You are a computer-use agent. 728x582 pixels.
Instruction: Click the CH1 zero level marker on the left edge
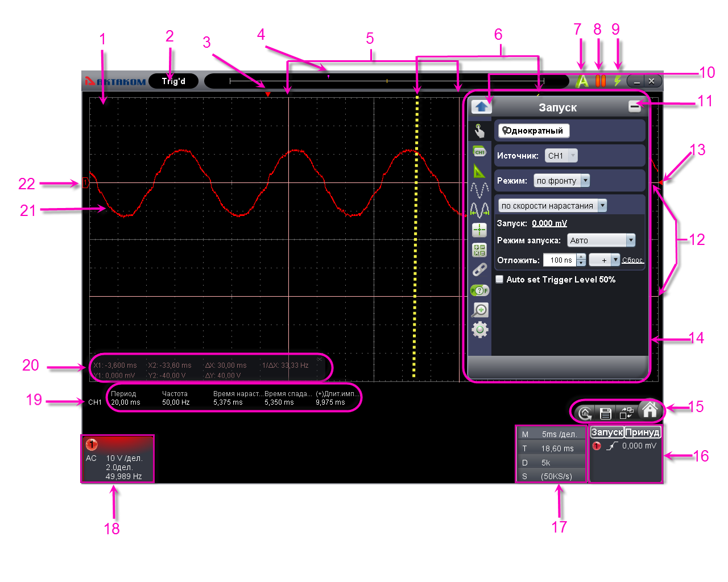(x=86, y=182)
